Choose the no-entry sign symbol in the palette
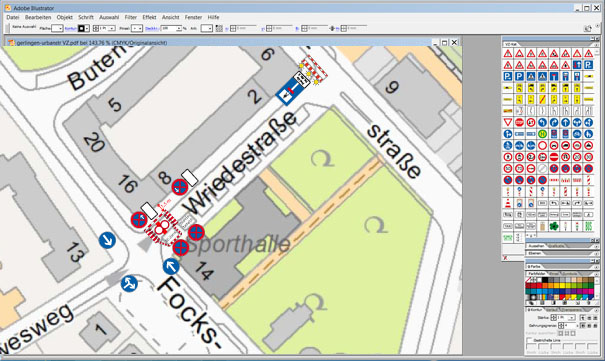 pos(554,157)
